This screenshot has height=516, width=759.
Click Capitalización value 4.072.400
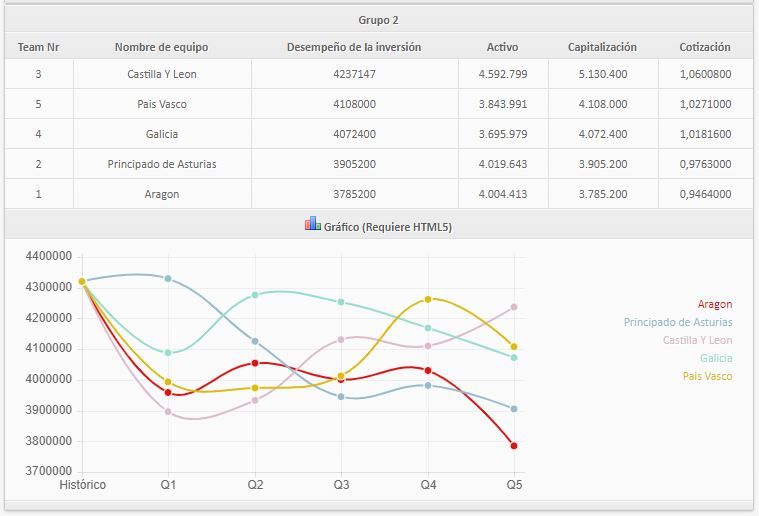tap(603, 134)
